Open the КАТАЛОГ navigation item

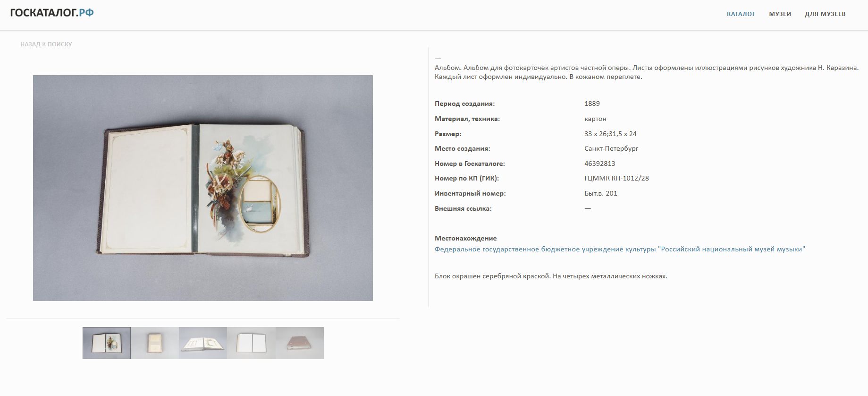click(x=741, y=14)
